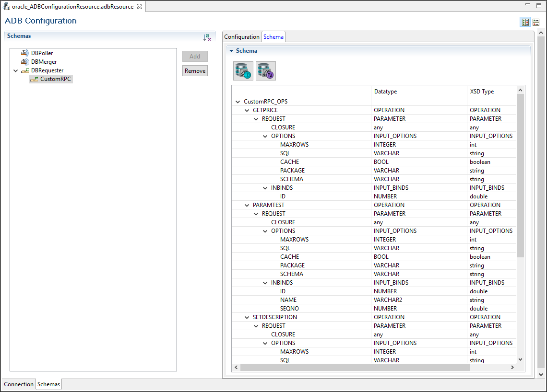The width and height of the screenshot is (547, 392).
Task: Collapse the PARAMTEST operation row
Action: pyautogui.click(x=247, y=205)
